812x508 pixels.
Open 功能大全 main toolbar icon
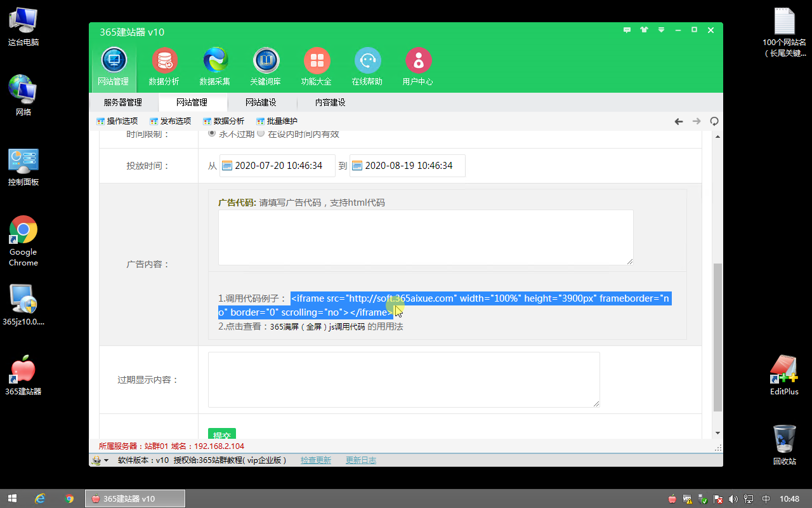317,67
